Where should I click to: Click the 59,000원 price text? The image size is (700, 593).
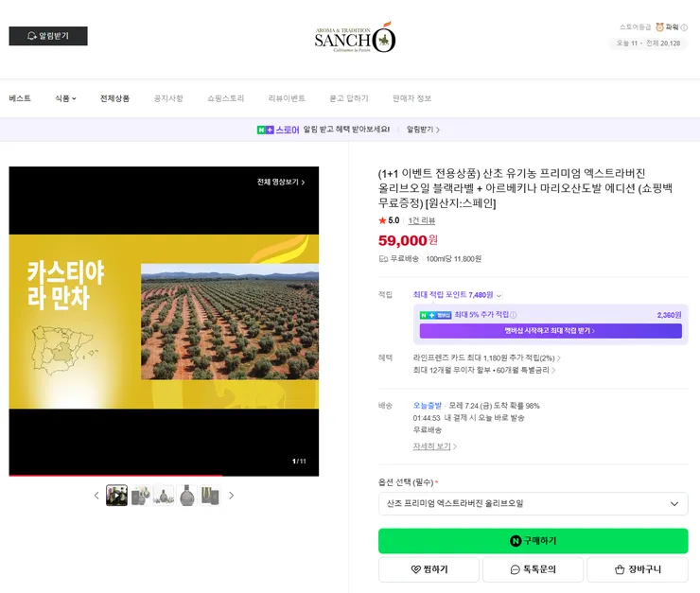(408, 240)
